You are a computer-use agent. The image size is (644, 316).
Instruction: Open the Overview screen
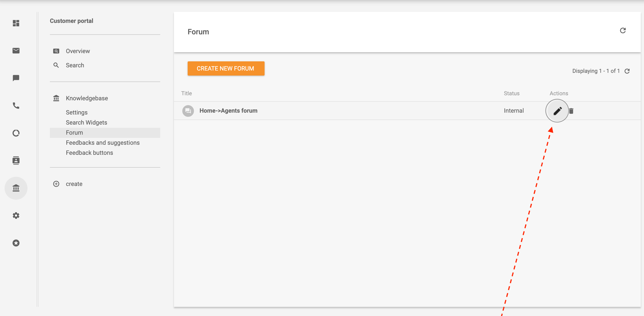click(x=78, y=51)
